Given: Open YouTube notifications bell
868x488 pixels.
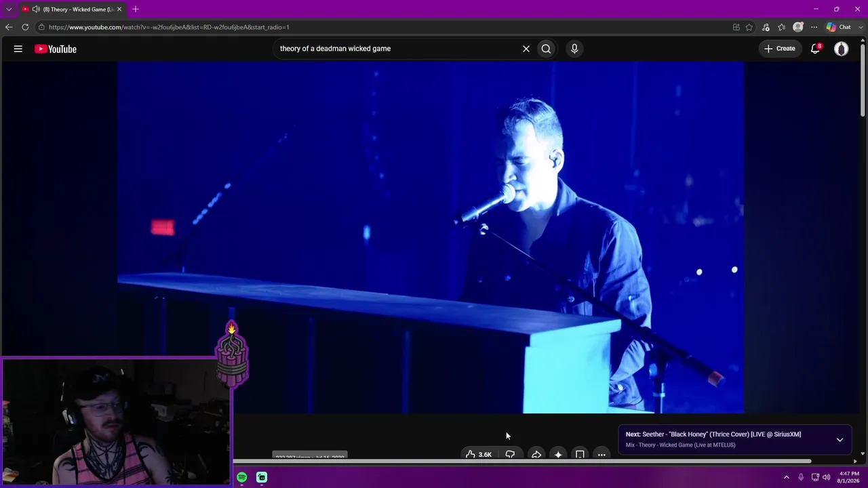Looking at the screenshot, I should click(816, 49).
